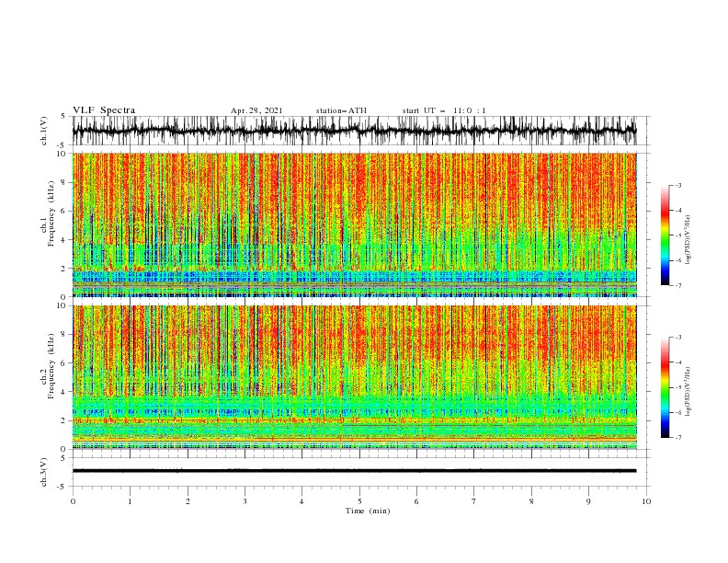Viewport: 728px width, 563px height.
Task: Click the ch.3 voltage waveform trace
Action: click(x=354, y=471)
